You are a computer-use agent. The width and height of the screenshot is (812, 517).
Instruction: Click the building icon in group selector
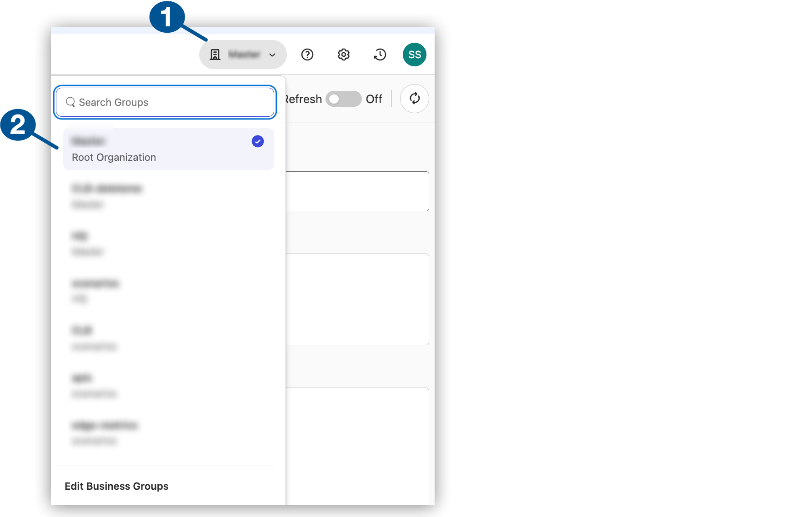pos(215,55)
